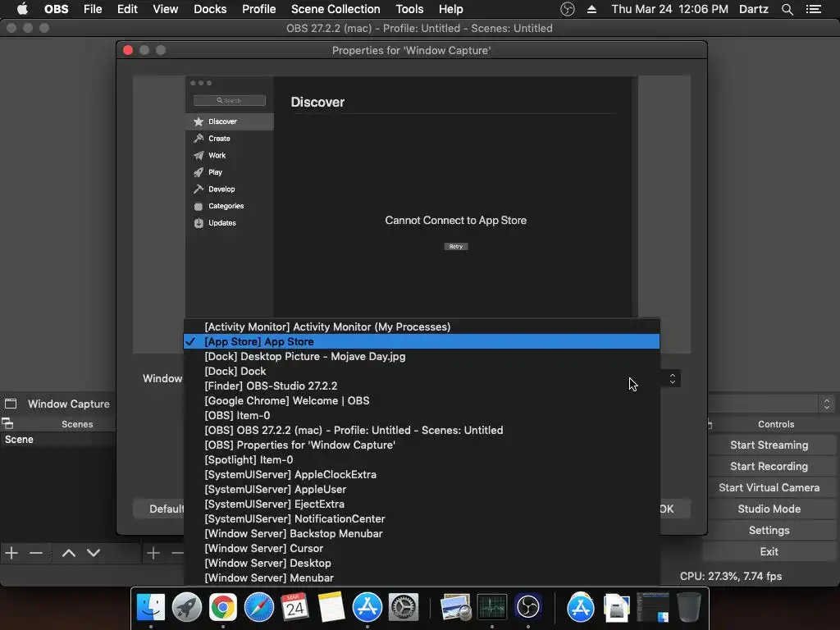Open the Scene Collection menu
The width and height of the screenshot is (840, 630).
pos(336,9)
